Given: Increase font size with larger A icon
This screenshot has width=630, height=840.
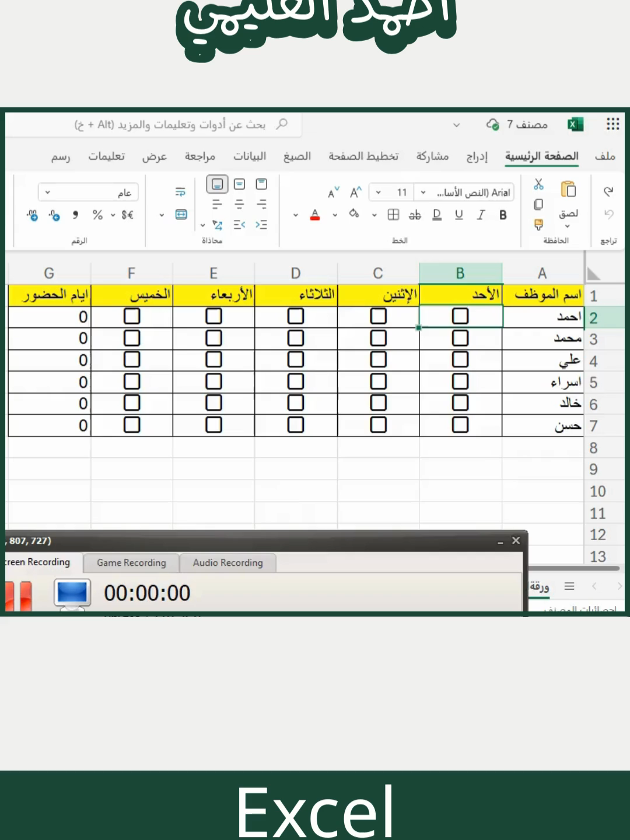Looking at the screenshot, I should coord(356,192).
